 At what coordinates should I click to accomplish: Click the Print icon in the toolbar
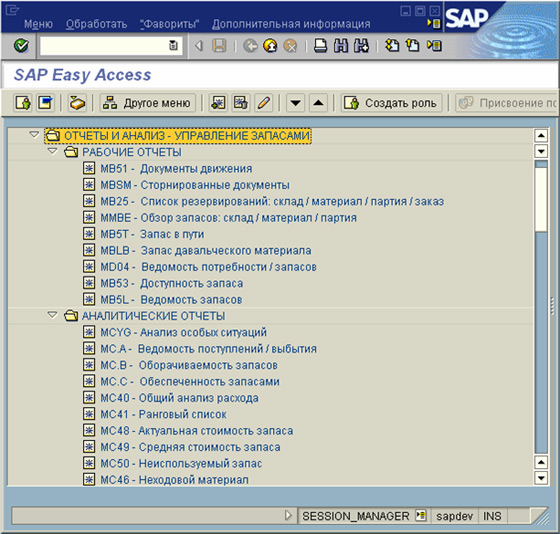click(x=320, y=46)
